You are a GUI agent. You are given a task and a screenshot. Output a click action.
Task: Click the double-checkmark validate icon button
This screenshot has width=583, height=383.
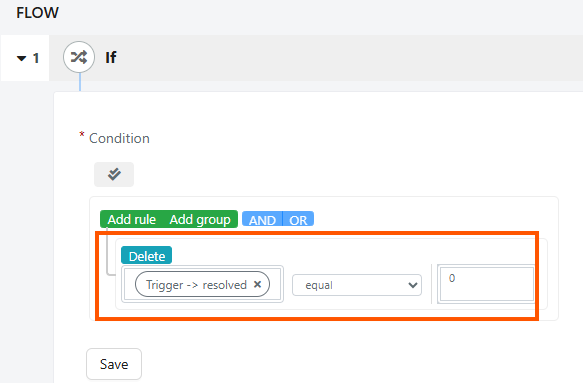[x=114, y=174]
